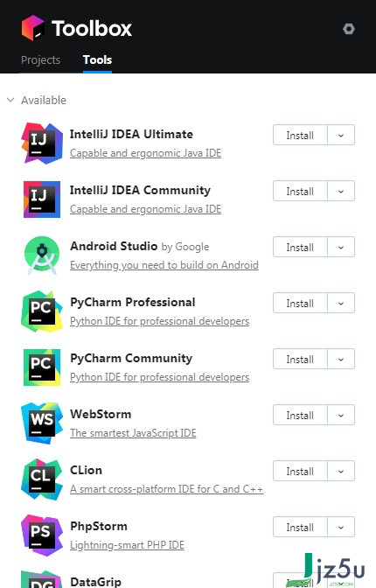Install CLion
376x588 pixels.
click(x=300, y=471)
